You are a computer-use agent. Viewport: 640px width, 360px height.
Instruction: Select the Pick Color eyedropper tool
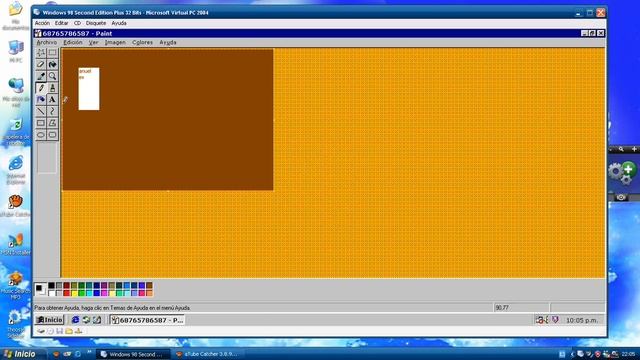(x=41, y=76)
